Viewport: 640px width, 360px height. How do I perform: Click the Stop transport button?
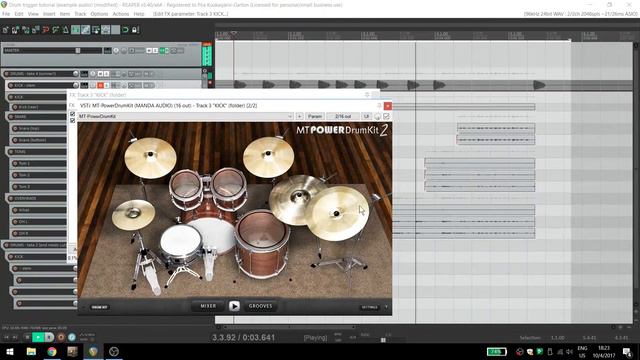[x=27, y=337]
